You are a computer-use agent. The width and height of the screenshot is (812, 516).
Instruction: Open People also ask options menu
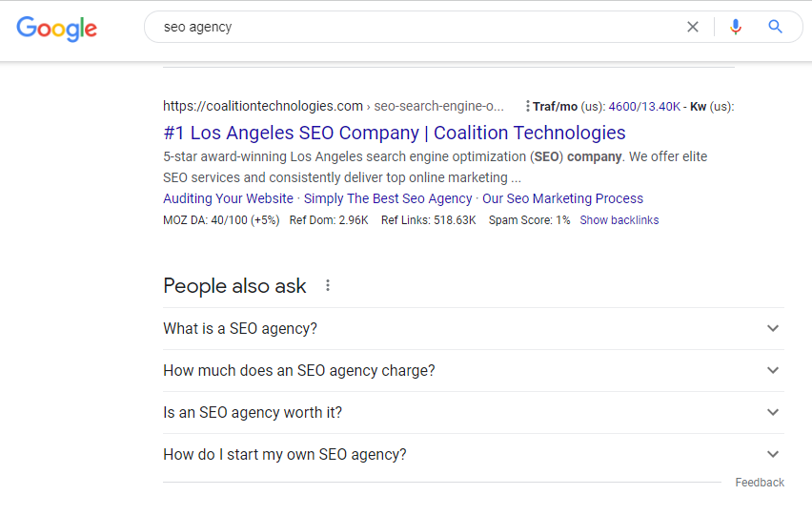pos(328,285)
